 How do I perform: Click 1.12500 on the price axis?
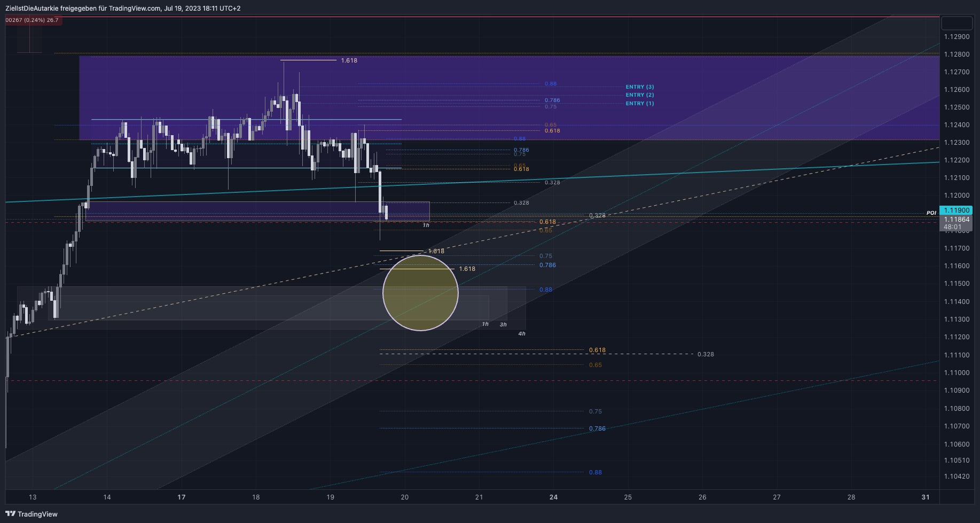pyautogui.click(x=957, y=107)
